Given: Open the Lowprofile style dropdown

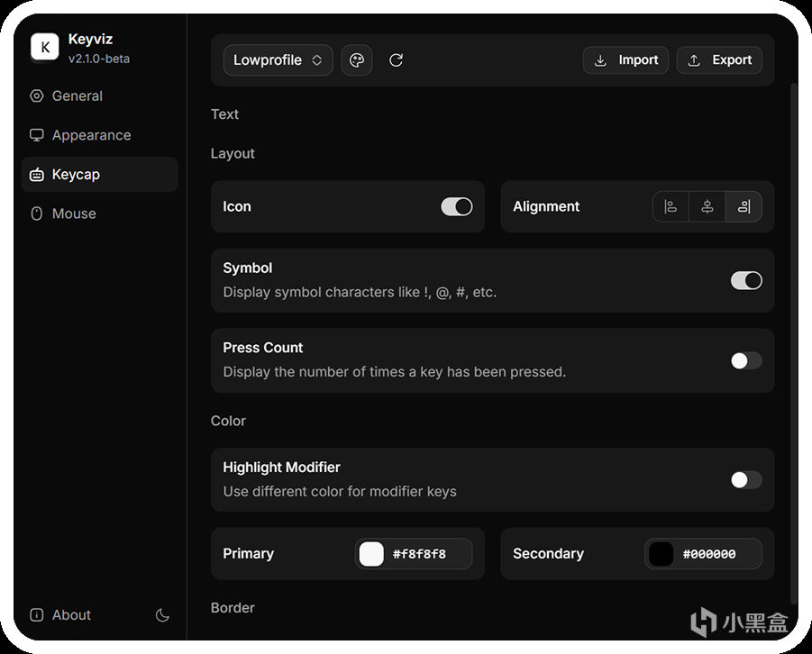Looking at the screenshot, I should click(x=278, y=60).
